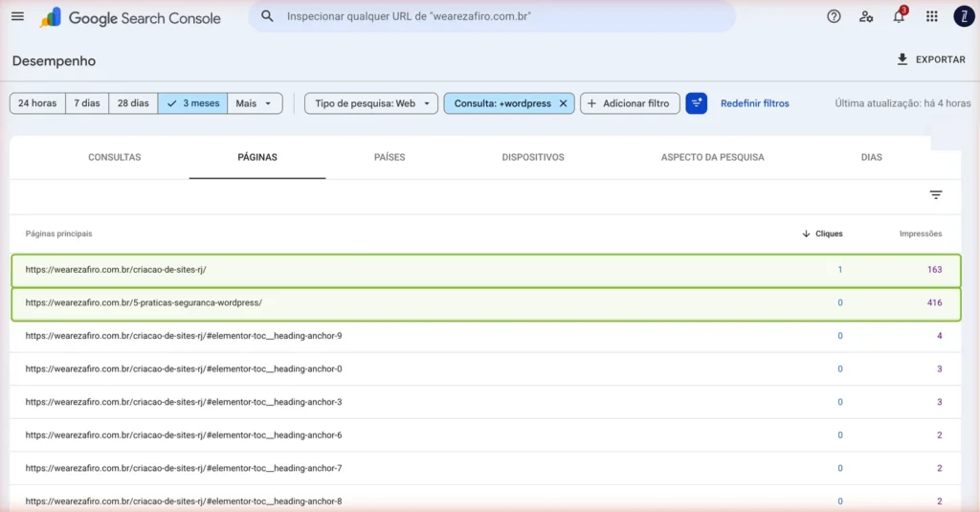Viewport: 980px width, 512px height.
Task: Click the 416 impressions value
Action: coord(934,302)
